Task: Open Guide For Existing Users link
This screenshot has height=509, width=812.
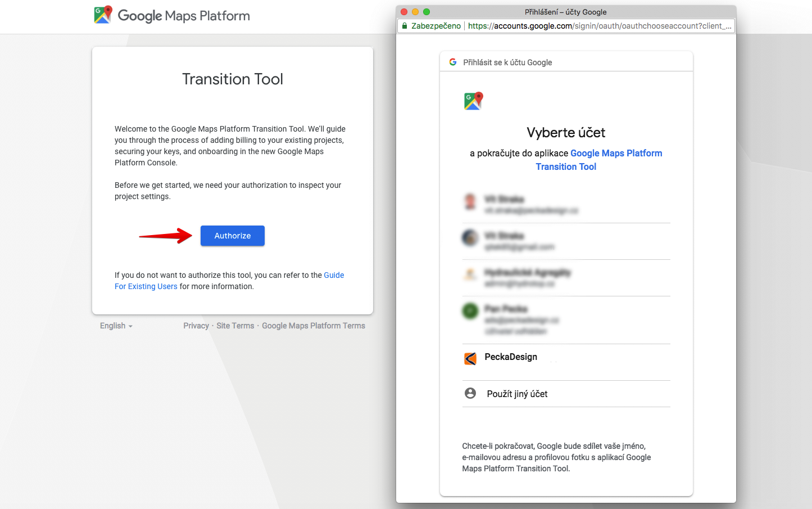Action: pyautogui.click(x=146, y=286)
